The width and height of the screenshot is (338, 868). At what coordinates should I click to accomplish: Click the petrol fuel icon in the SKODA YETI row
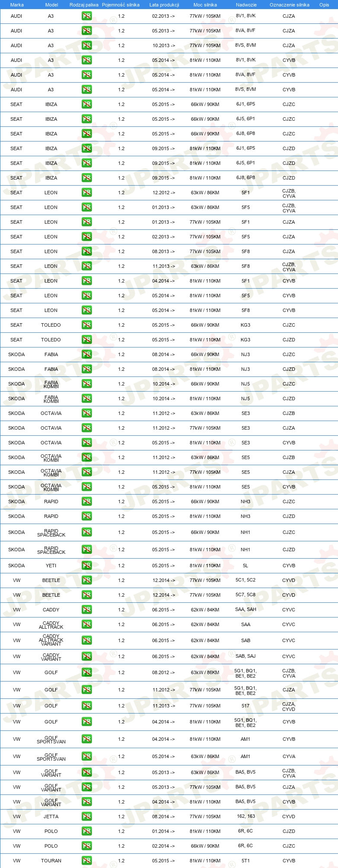point(87,565)
